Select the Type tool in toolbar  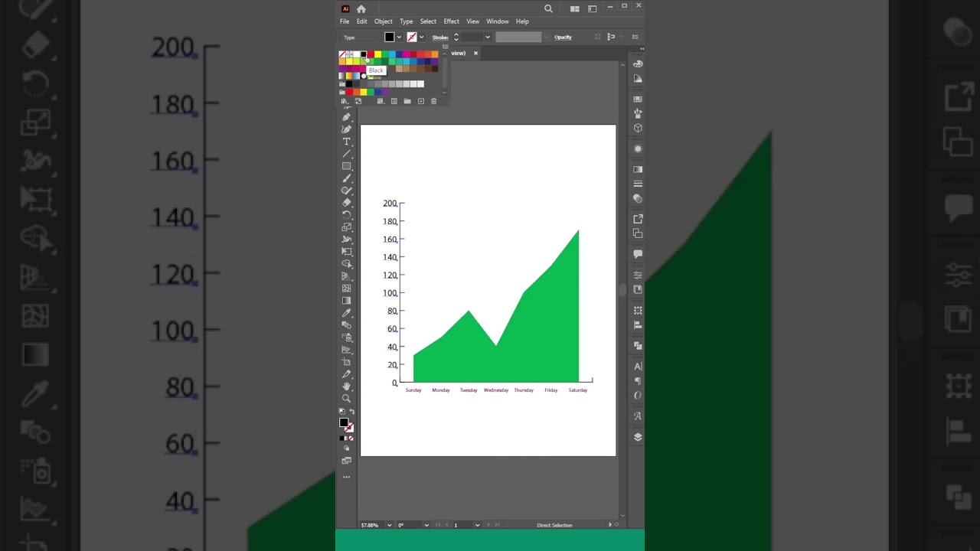(x=346, y=142)
